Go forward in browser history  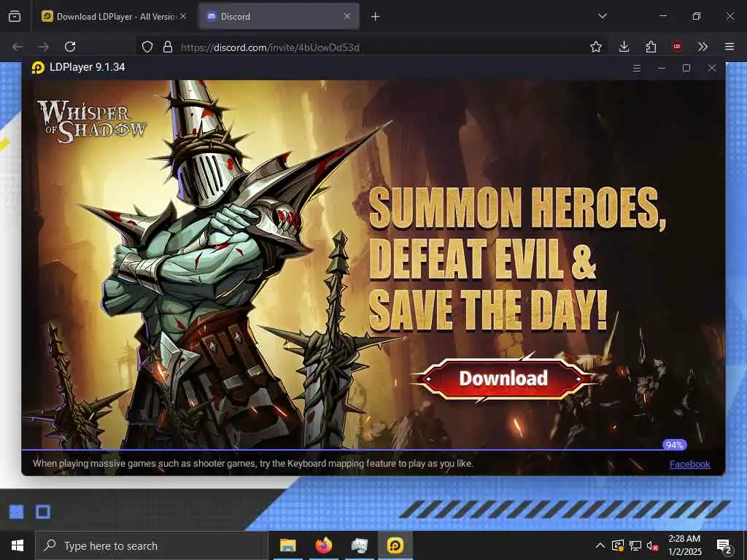pyautogui.click(x=43, y=47)
